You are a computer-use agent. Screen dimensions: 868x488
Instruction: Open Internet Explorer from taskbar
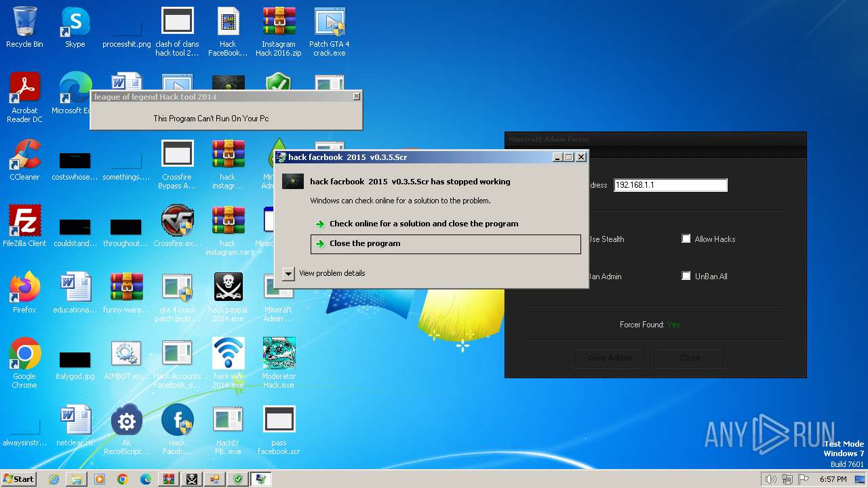pyautogui.click(x=54, y=479)
